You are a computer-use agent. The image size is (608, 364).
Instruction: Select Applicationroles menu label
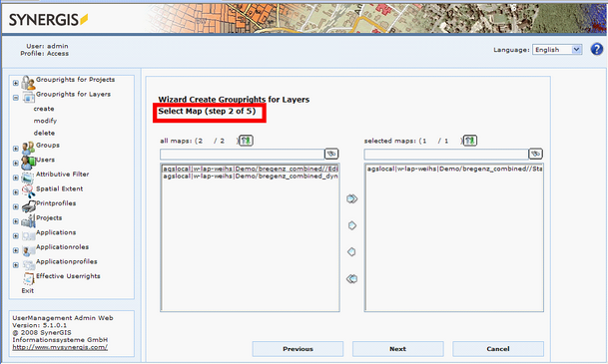(62, 247)
